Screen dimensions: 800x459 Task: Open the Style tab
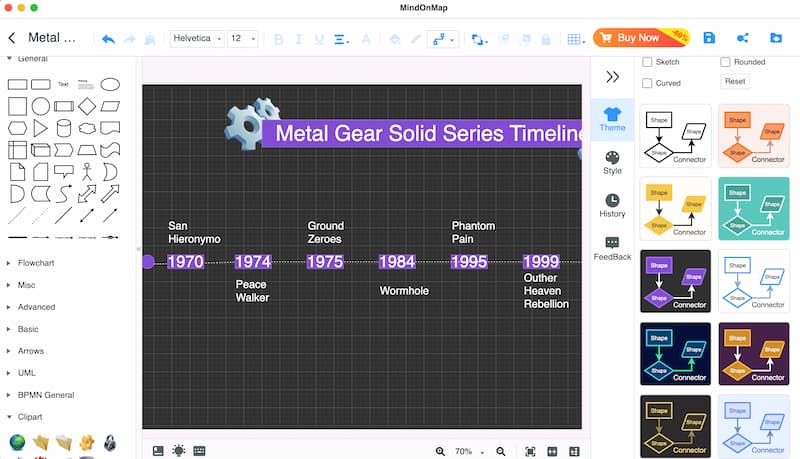pos(612,163)
